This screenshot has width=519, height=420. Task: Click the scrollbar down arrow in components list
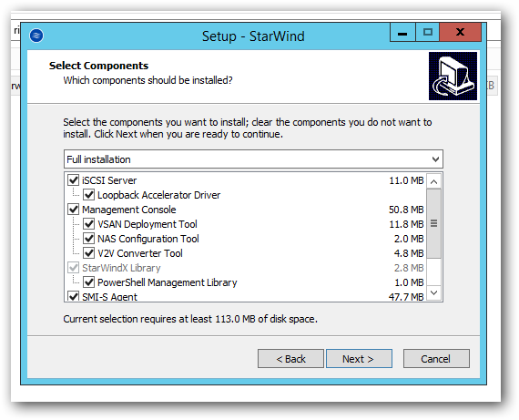(434, 292)
